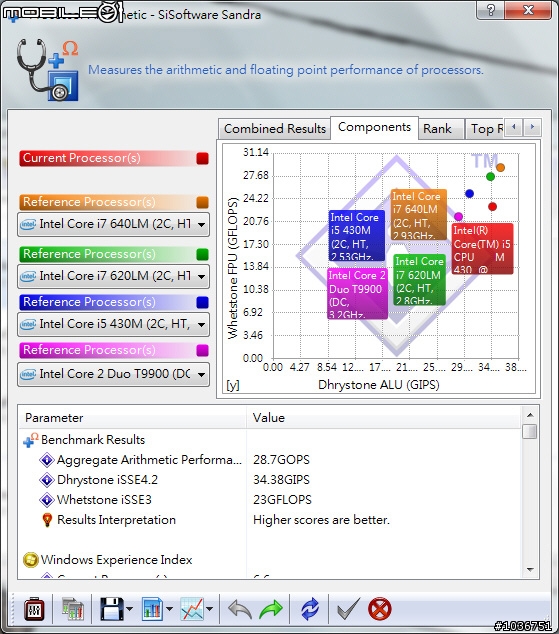The height and width of the screenshot is (634, 559).
Task: Click 'Higher scores are better.' text
Action: click(321, 520)
